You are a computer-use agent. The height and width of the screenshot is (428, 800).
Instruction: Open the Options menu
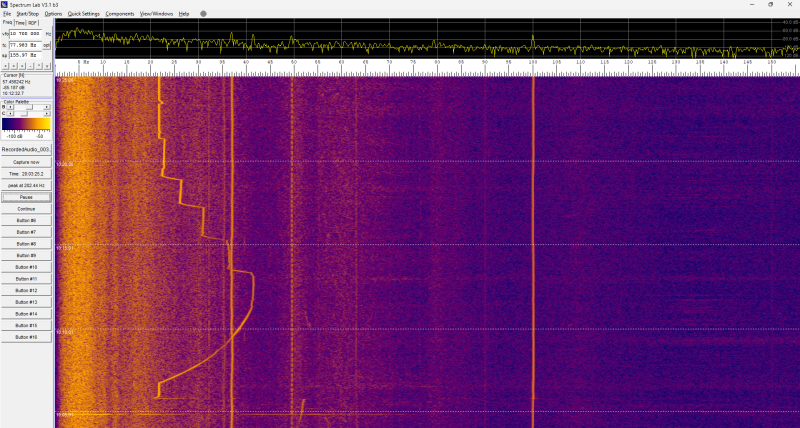click(53, 14)
